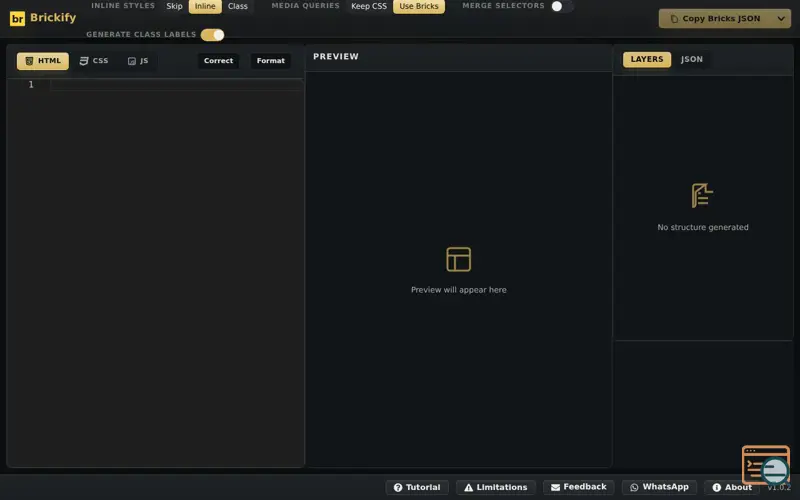Click line 1 of the code editor
800x500 pixels.
(176, 85)
